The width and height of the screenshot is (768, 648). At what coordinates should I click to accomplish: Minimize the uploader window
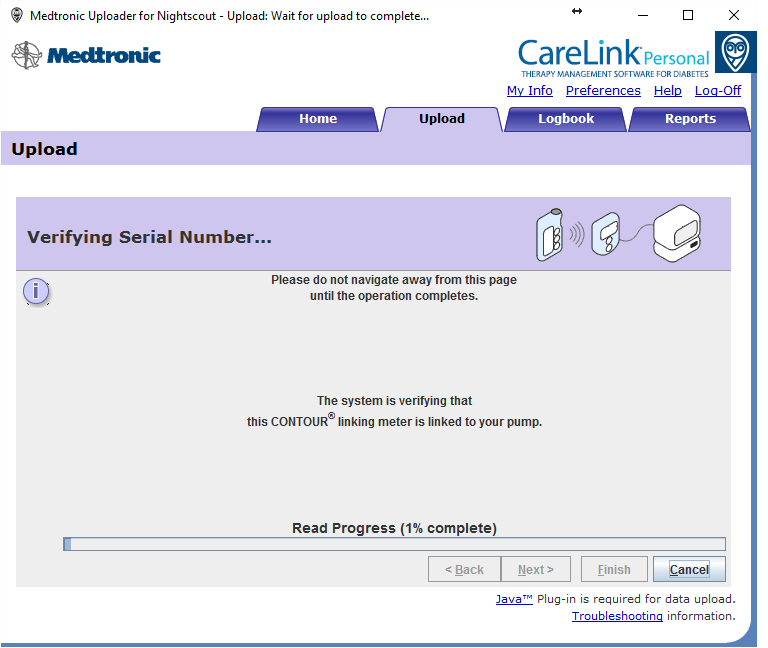(643, 15)
